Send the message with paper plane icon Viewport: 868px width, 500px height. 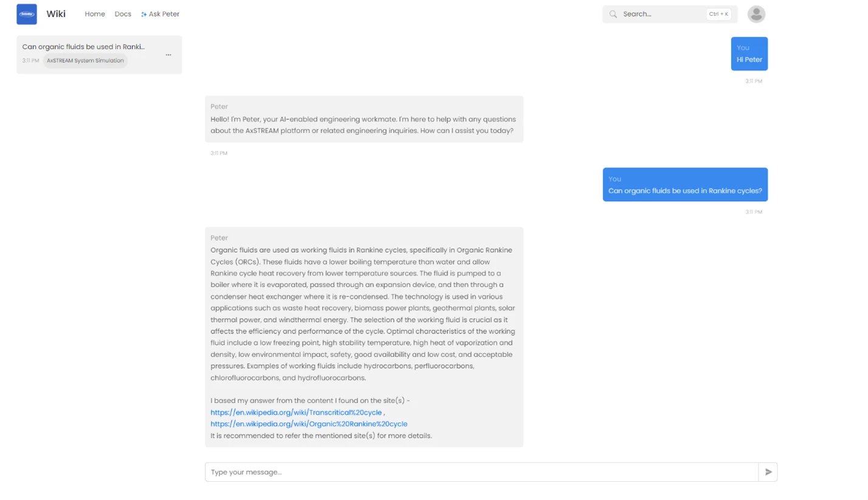768,472
